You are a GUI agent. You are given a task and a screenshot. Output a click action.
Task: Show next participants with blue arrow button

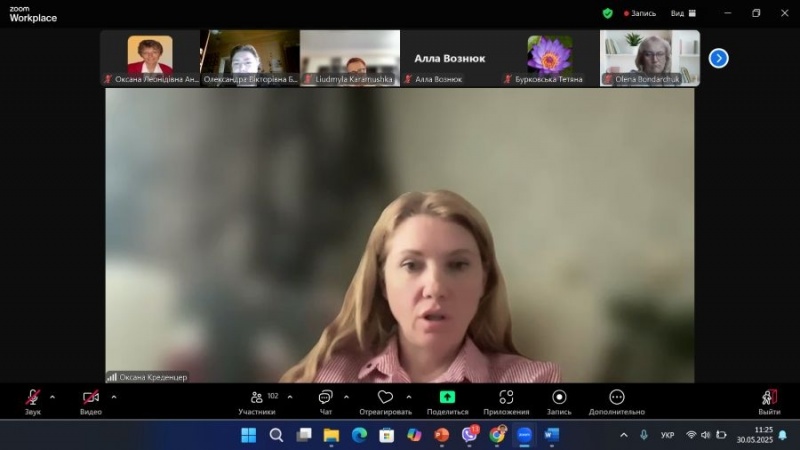[x=718, y=58]
